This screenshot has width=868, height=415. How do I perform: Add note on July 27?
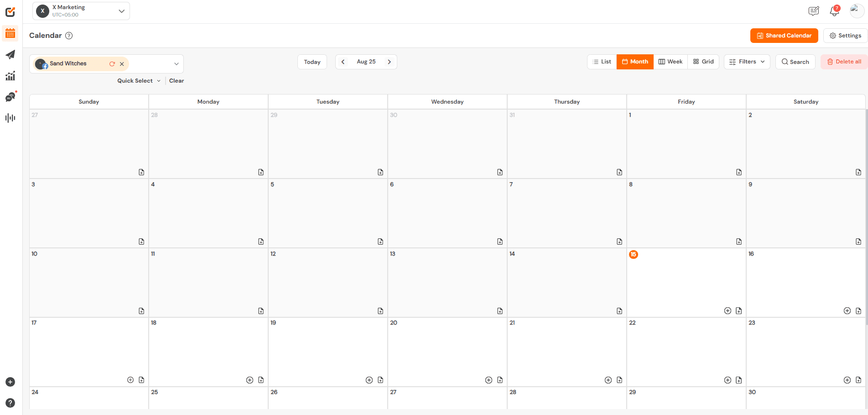[141, 172]
